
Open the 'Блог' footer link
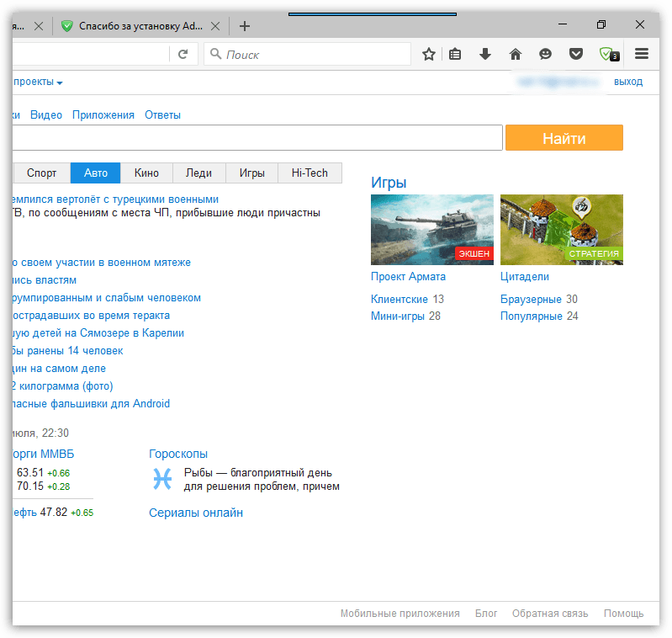click(486, 613)
